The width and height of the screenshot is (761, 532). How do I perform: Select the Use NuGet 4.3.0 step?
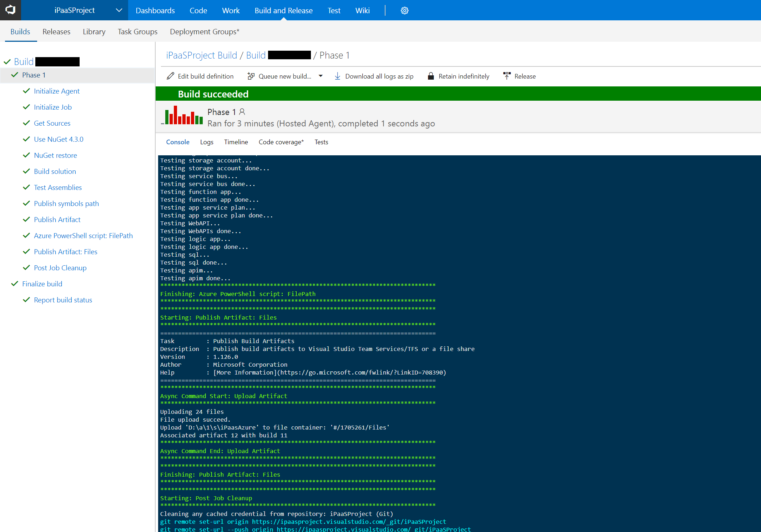(59, 139)
